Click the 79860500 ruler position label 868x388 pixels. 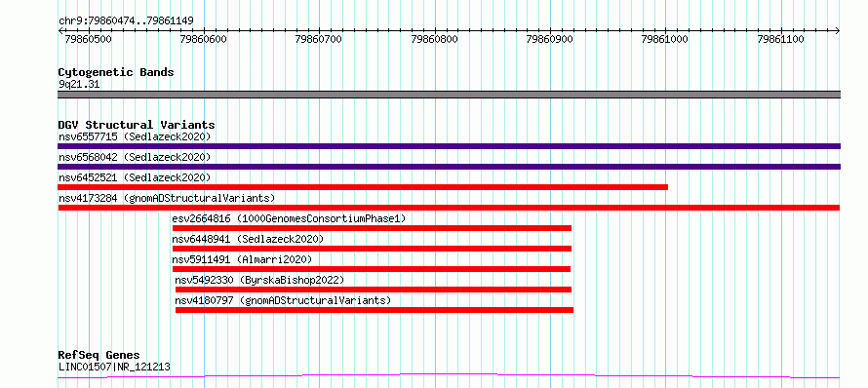pos(88,39)
